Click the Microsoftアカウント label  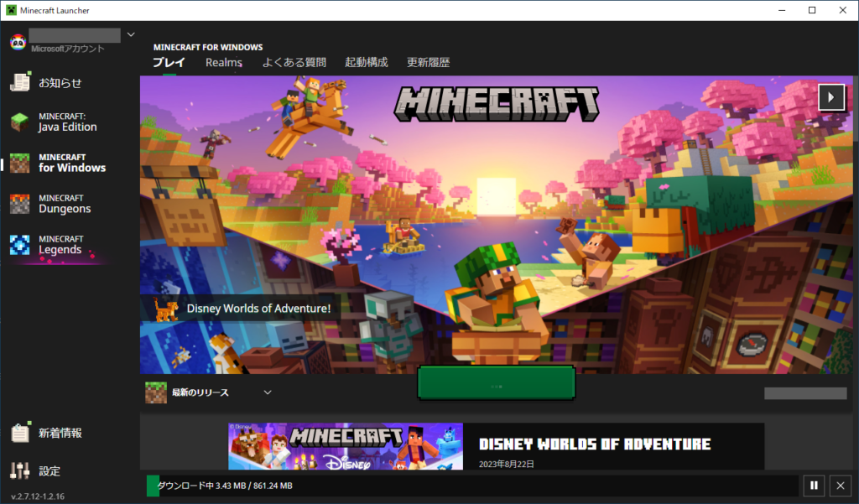pyautogui.click(x=67, y=49)
